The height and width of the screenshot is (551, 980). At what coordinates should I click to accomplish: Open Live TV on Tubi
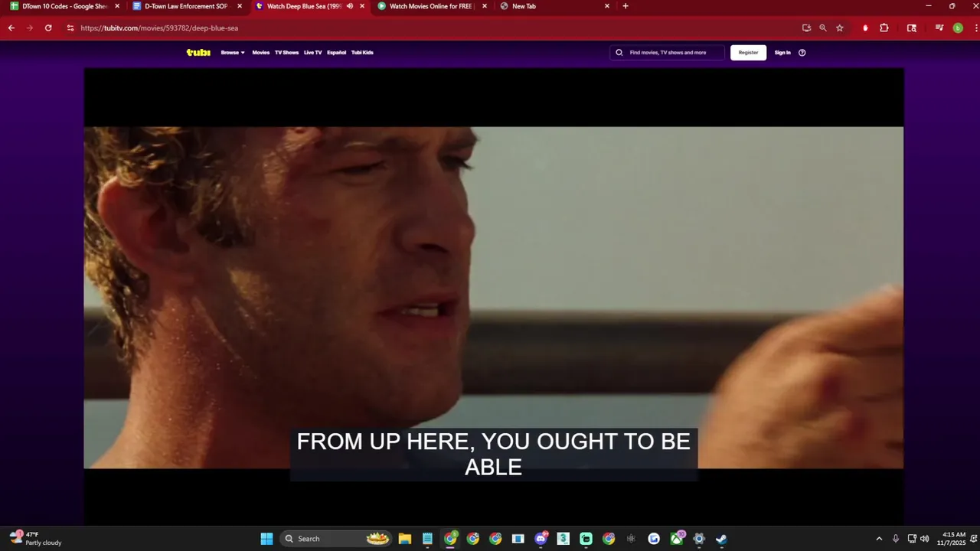[312, 53]
